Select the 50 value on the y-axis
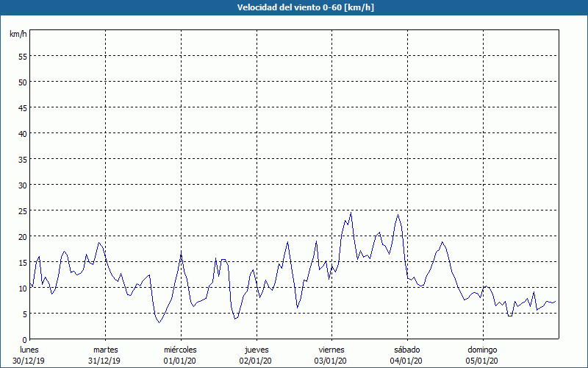Screen dimensions: 588x368 pyautogui.click(x=23, y=82)
